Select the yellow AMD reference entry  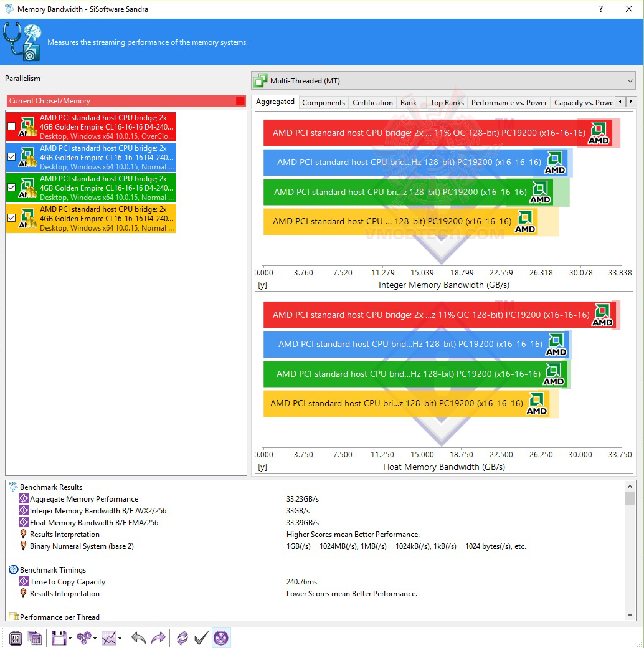[x=91, y=218]
